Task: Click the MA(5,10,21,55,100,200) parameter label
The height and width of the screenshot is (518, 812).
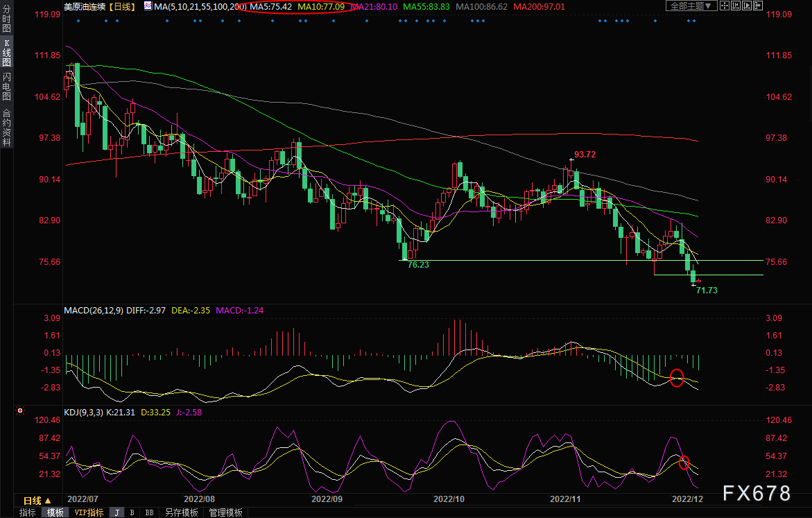Action: click(x=200, y=7)
